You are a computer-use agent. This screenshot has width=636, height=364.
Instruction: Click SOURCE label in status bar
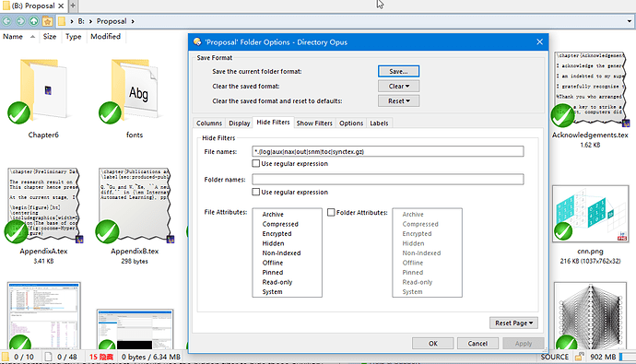click(x=555, y=357)
